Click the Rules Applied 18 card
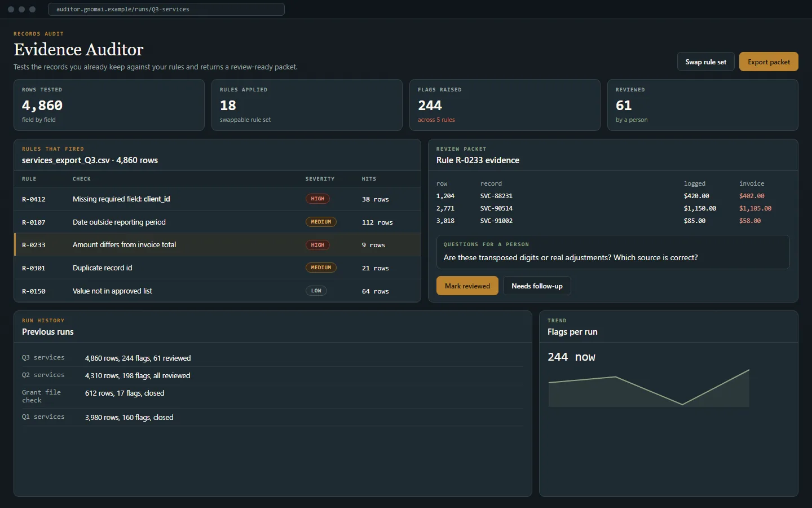Image resolution: width=812 pixels, height=508 pixels. [307, 105]
